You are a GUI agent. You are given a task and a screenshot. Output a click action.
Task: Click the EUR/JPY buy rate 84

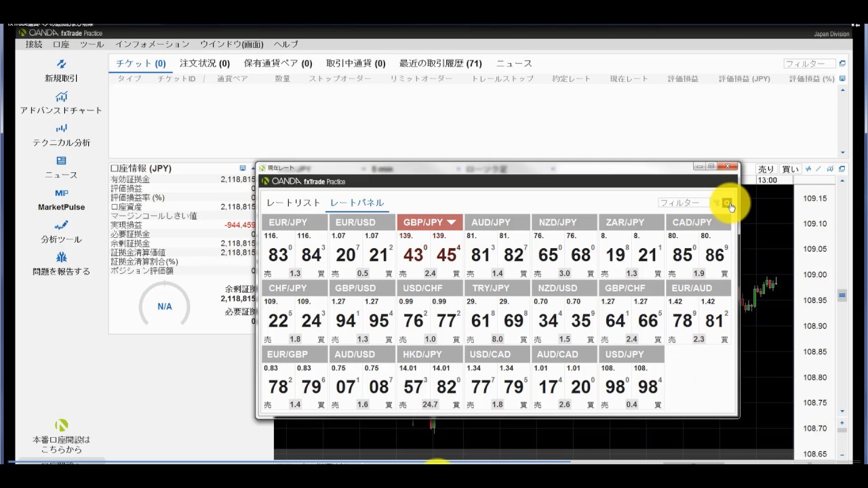coord(311,254)
